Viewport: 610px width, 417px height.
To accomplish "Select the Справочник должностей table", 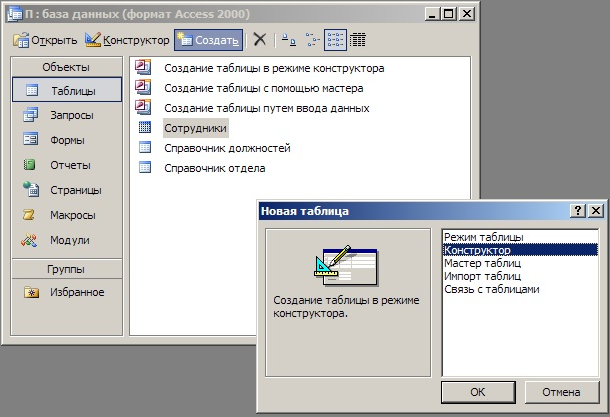I will click(x=227, y=148).
